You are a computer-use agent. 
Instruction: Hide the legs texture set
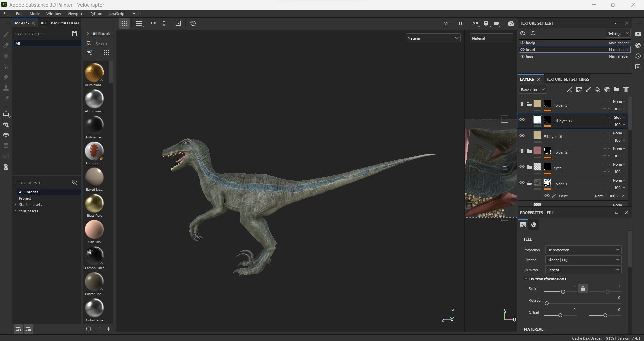tap(522, 56)
